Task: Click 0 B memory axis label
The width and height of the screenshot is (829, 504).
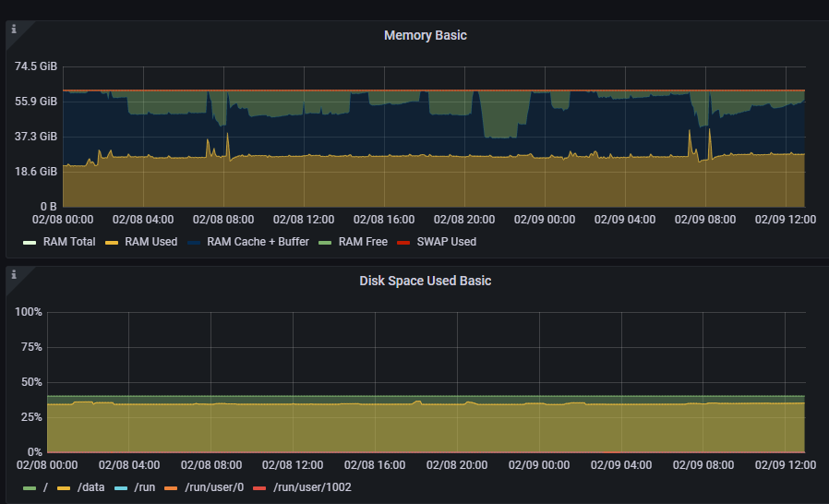Action: (49, 206)
